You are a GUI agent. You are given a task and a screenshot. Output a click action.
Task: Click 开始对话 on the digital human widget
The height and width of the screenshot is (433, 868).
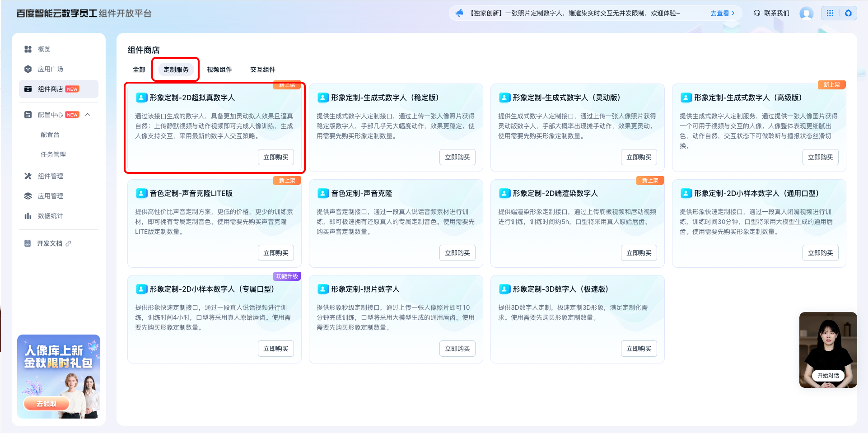tap(828, 375)
